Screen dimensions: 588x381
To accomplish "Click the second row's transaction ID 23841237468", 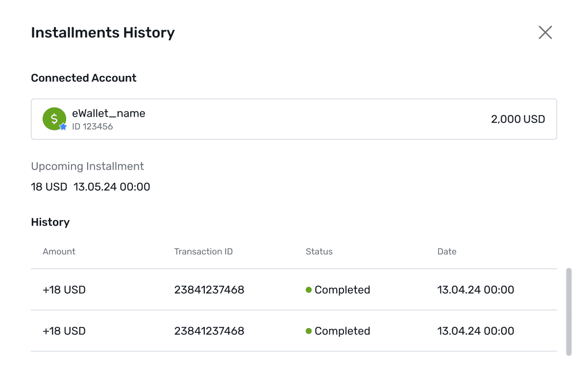I will (x=209, y=331).
